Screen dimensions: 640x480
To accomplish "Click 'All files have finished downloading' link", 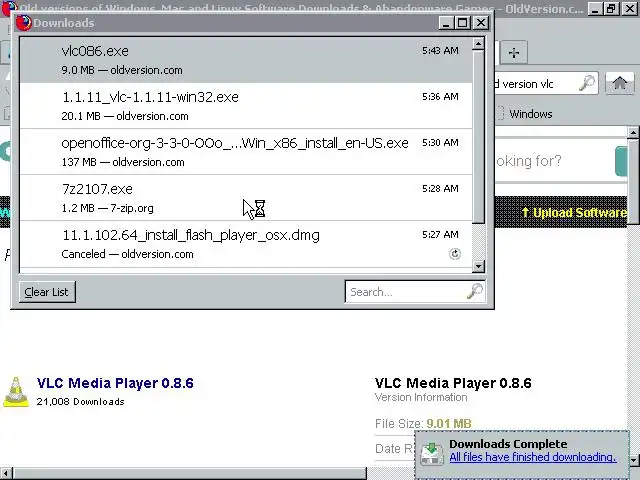I will click(x=533, y=457).
